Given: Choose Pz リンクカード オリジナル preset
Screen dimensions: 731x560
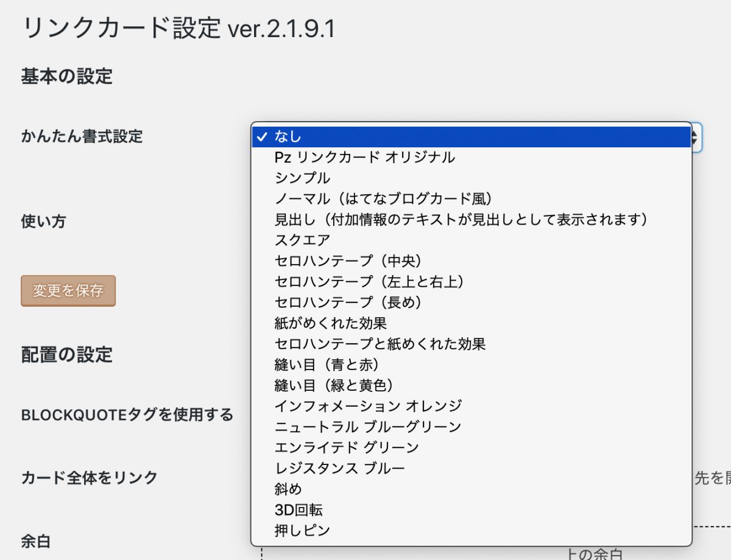Looking at the screenshot, I should [471, 157].
